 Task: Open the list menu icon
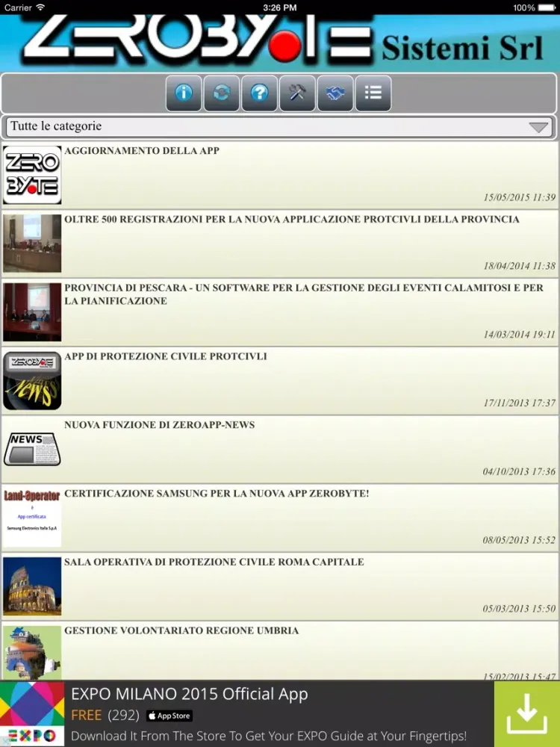[373, 93]
